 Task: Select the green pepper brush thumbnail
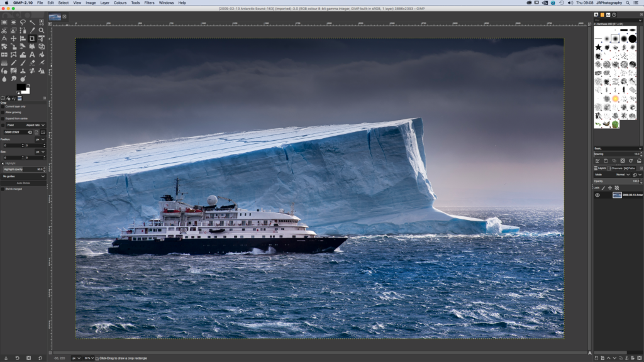click(x=615, y=124)
